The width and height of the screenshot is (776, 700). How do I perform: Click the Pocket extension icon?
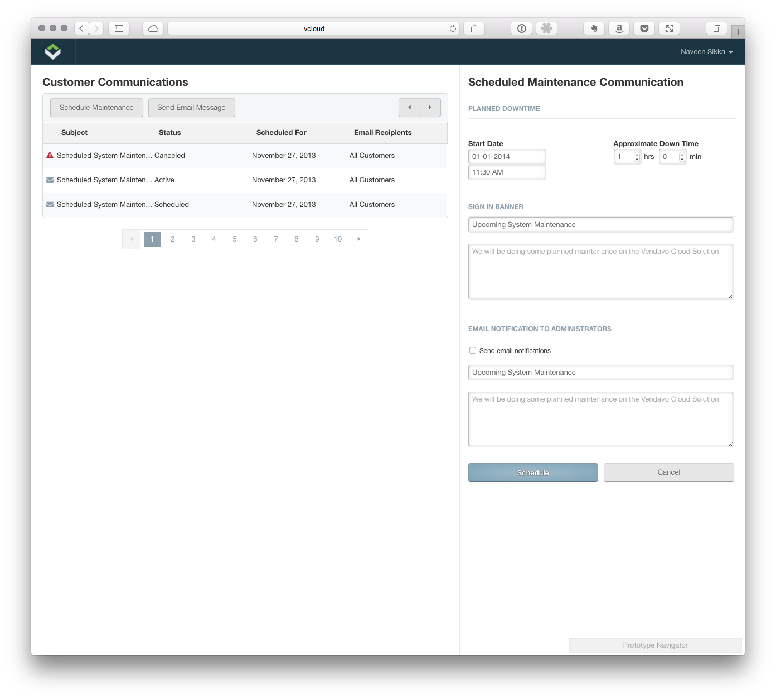tap(644, 28)
